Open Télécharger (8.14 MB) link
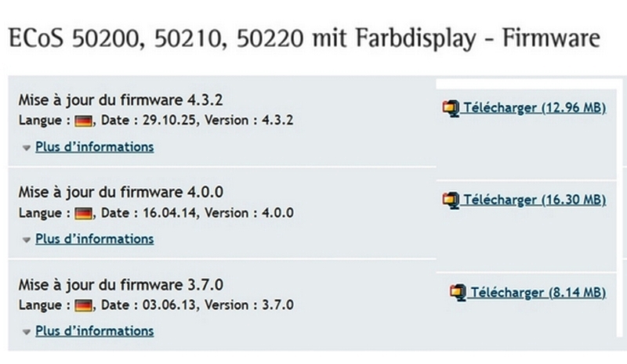The width and height of the screenshot is (627, 364). click(x=538, y=292)
